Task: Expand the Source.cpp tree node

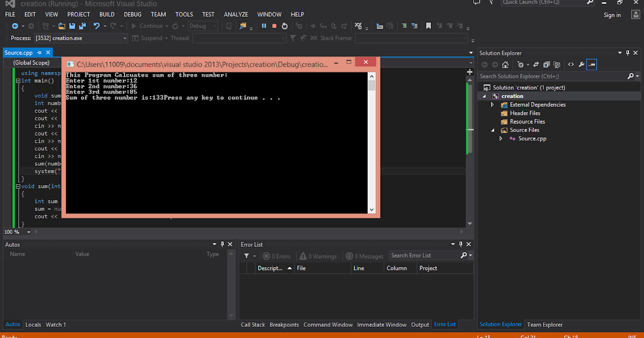Action: tap(501, 138)
